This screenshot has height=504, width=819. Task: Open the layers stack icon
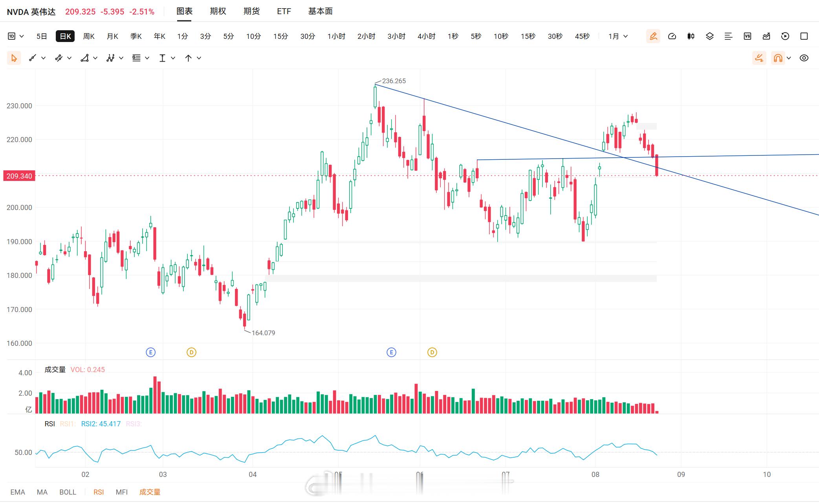[x=710, y=36]
